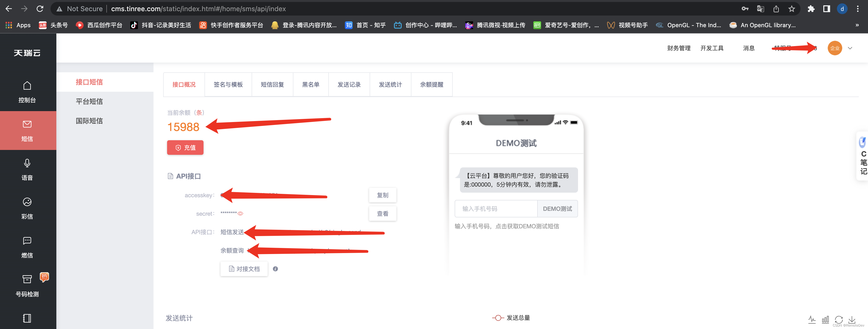Image resolution: width=868 pixels, height=329 pixels.
Task: Click the browser back arrow
Action: coord(9,9)
